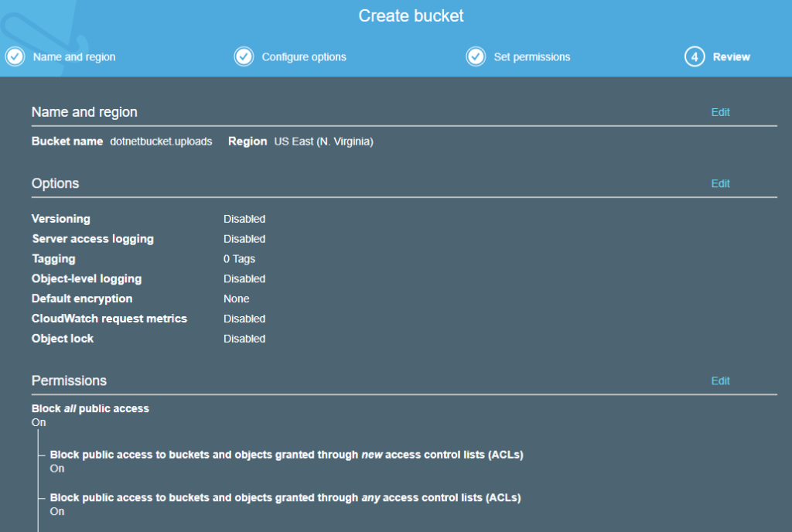Click the Set permissions step checkmark icon
Screen dimensions: 792x532
point(476,56)
